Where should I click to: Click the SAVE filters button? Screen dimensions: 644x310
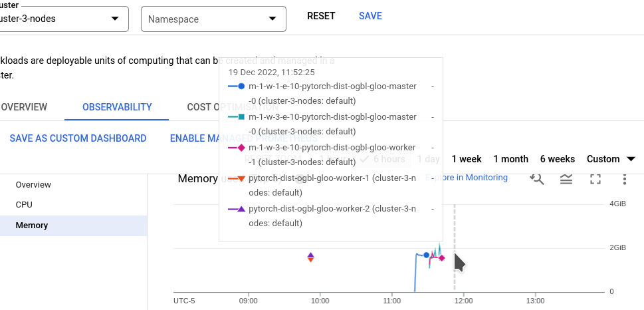pos(370,16)
